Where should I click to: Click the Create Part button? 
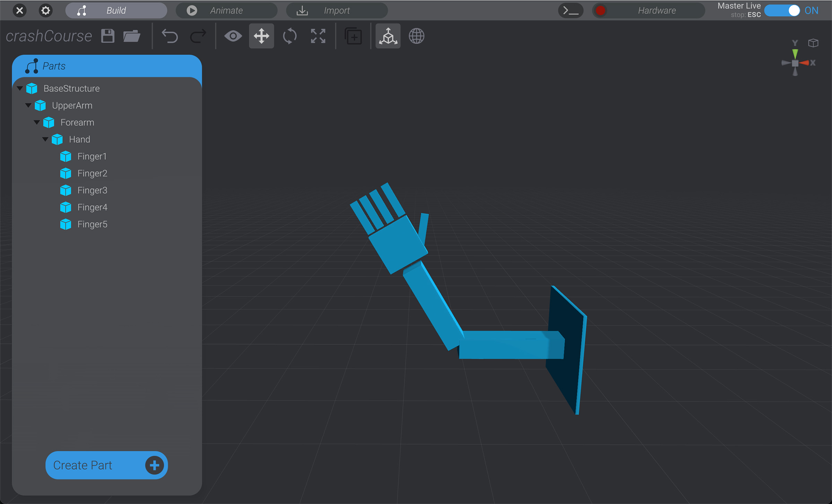point(106,465)
